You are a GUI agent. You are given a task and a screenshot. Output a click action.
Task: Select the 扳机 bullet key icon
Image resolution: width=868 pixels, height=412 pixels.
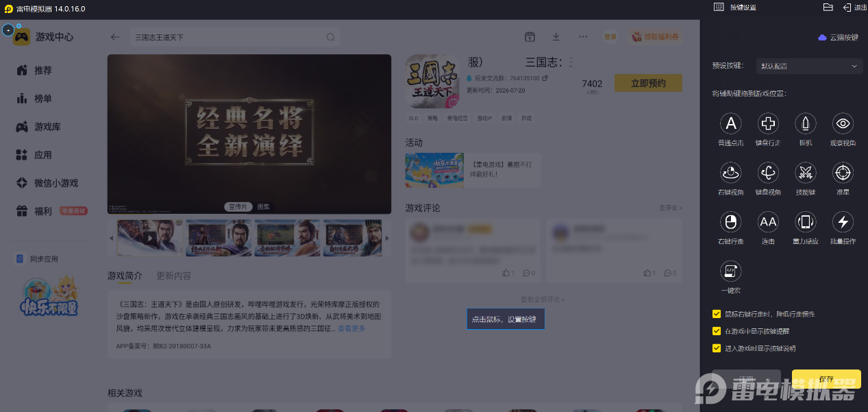[806, 123]
